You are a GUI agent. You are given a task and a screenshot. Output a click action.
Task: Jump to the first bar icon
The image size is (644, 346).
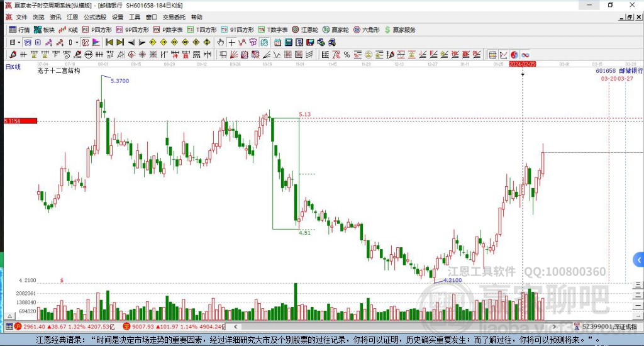pos(109,42)
